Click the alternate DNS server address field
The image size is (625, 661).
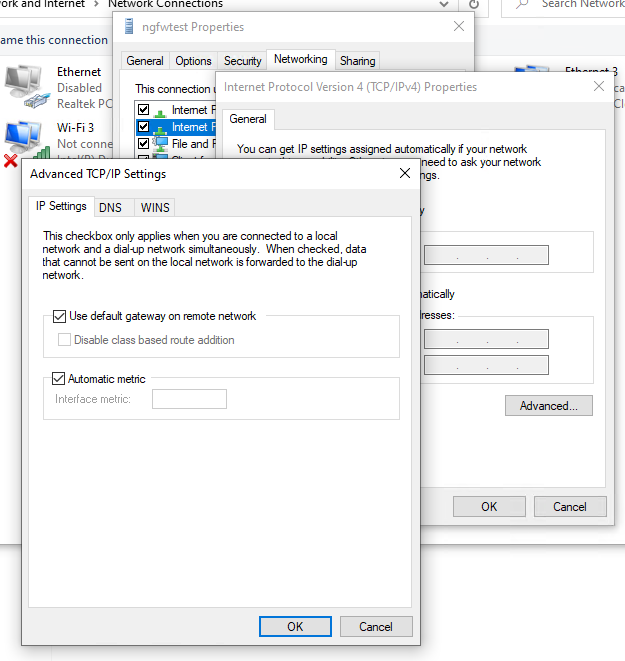click(x=486, y=365)
